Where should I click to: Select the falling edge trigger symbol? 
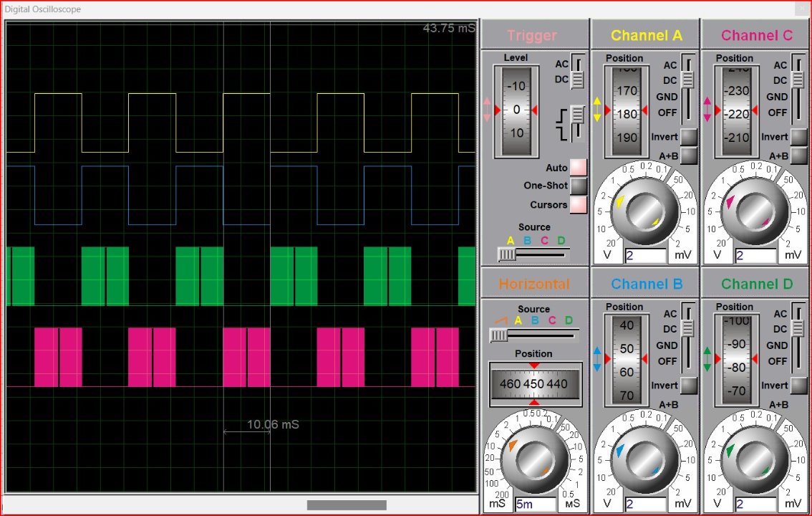[x=562, y=133]
